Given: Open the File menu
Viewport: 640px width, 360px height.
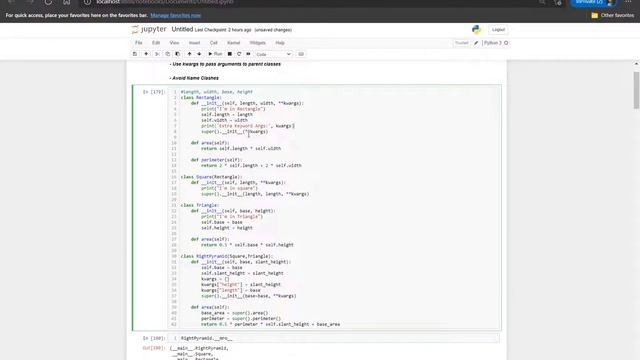Looking at the screenshot, I should point(139,43).
